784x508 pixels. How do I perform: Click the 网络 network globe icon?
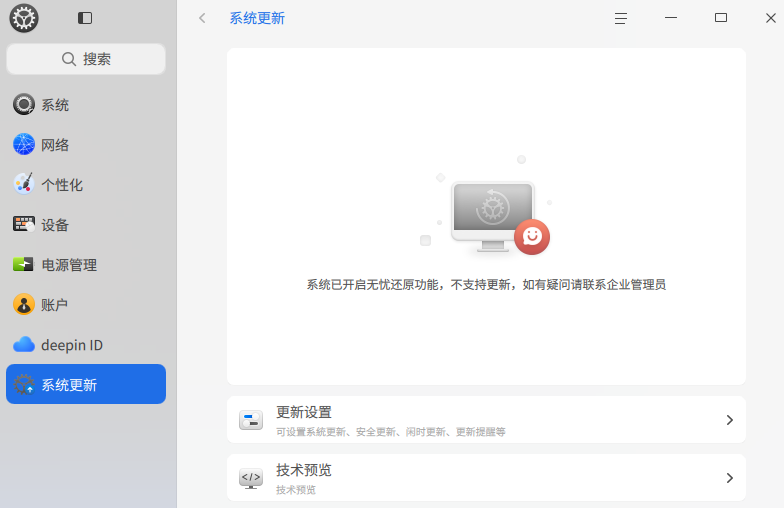[x=24, y=144]
